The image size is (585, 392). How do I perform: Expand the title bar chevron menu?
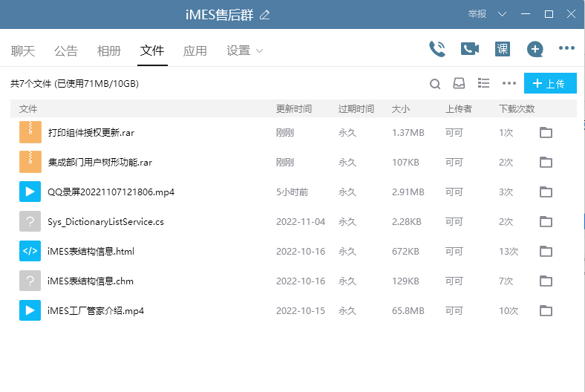pos(502,14)
